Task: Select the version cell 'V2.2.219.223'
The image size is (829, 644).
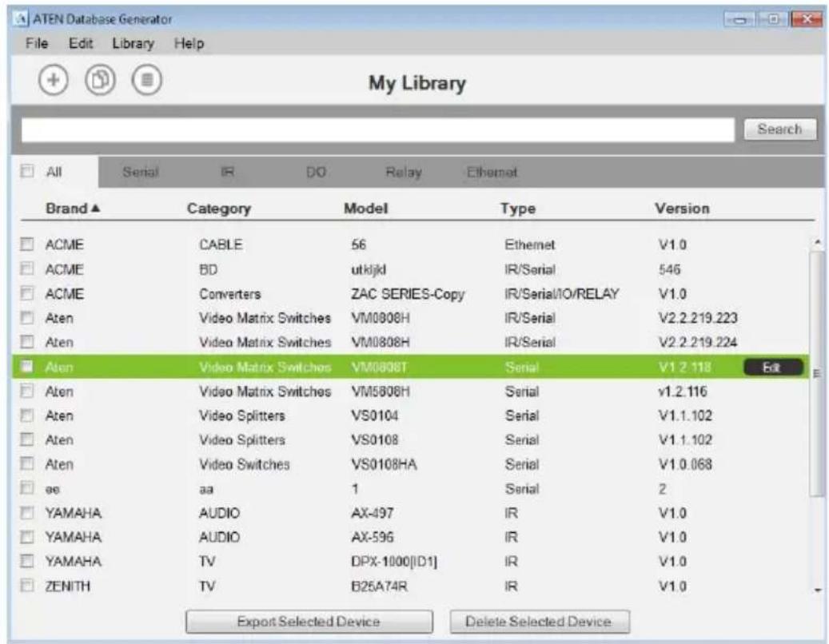Action: click(x=698, y=318)
